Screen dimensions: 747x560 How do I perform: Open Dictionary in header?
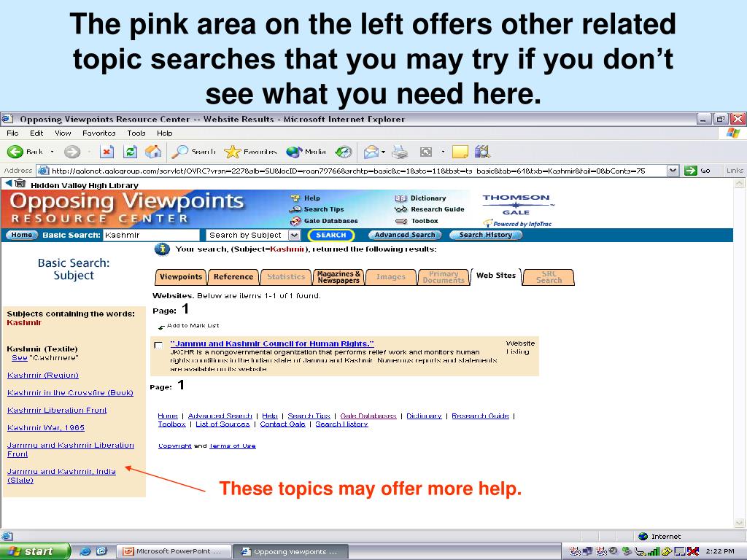421,198
